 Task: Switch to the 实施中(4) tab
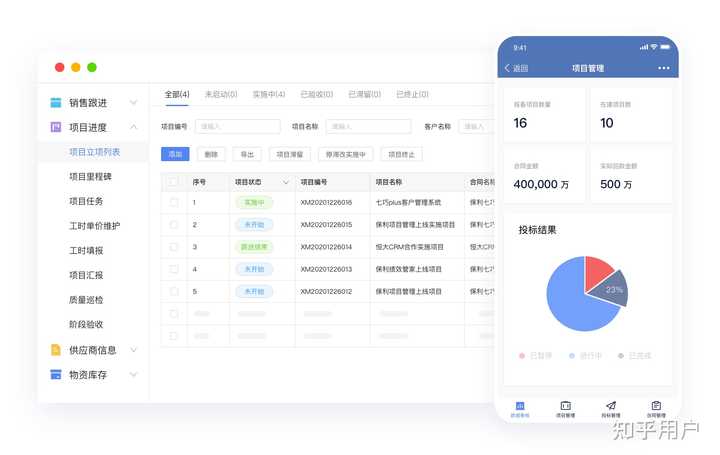pos(269,94)
